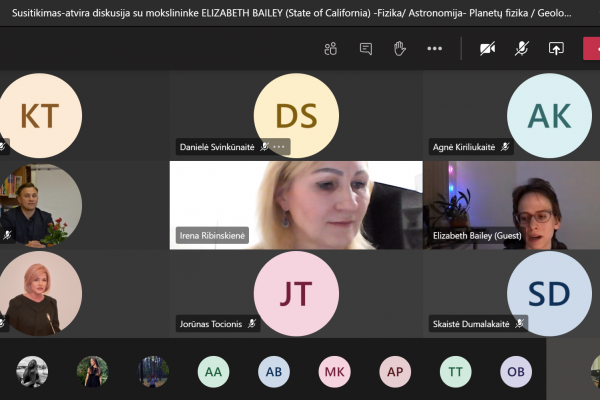
Task: Select Elizabeth Bailey (Guest) video feed
Action: point(512,205)
